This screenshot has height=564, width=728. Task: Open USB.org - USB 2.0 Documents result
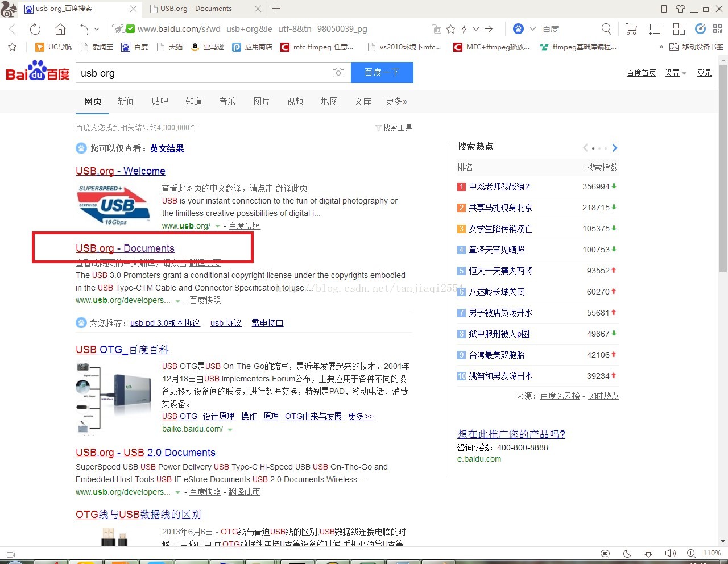click(x=146, y=453)
